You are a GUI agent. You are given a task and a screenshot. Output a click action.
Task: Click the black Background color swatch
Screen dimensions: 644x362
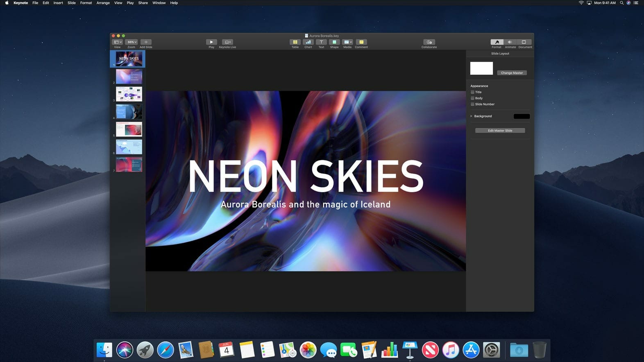point(522,116)
